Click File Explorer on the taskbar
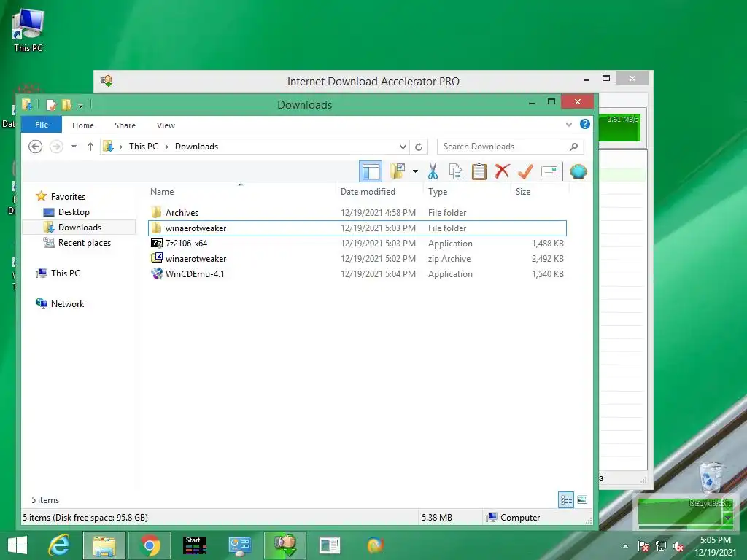747x560 pixels. (104, 545)
